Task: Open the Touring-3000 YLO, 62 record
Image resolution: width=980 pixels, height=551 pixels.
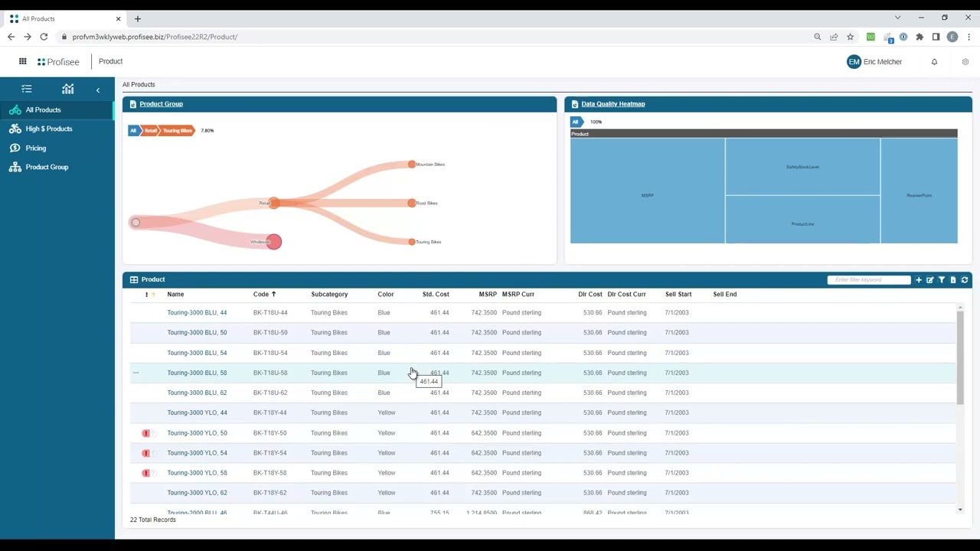Action: coord(197,493)
